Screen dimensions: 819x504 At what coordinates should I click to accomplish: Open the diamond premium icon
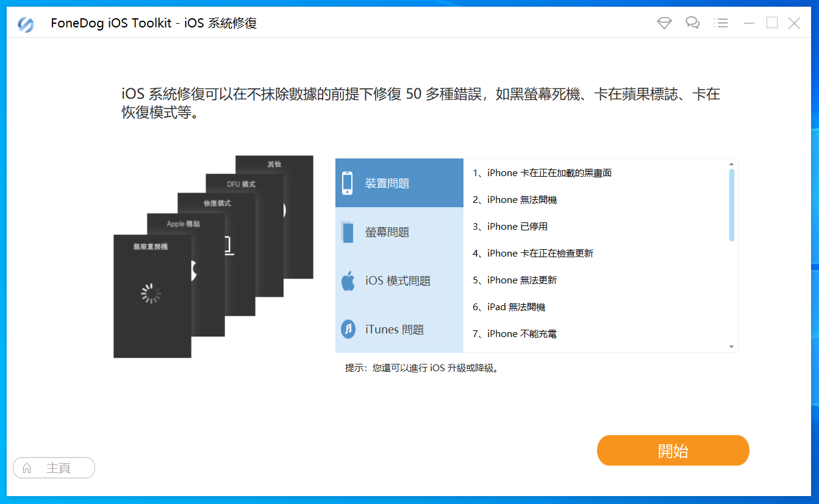click(x=664, y=23)
